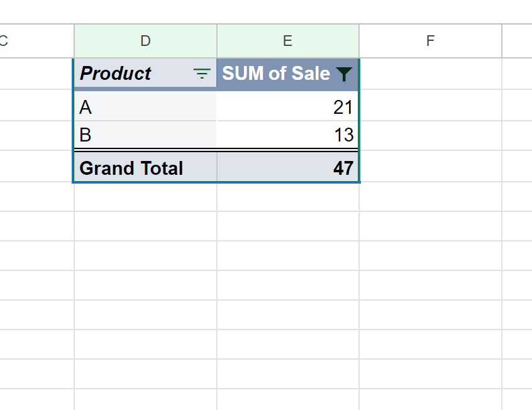The image size is (532, 410).
Task: Click the empty cell left of Product A
Action: click(x=35, y=107)
